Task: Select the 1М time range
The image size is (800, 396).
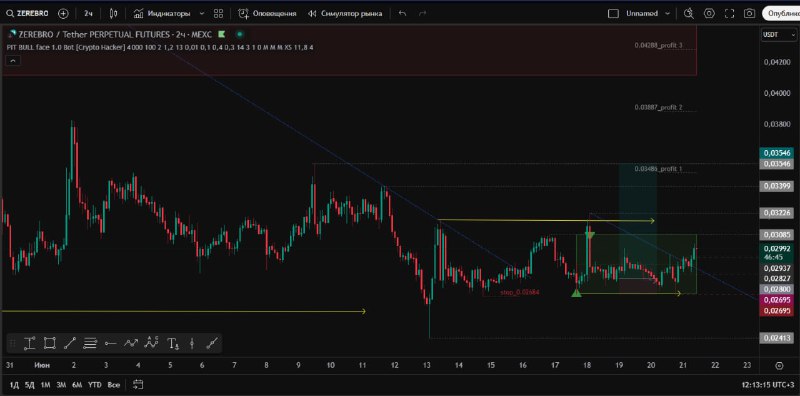Action: (x=45, y=384)
